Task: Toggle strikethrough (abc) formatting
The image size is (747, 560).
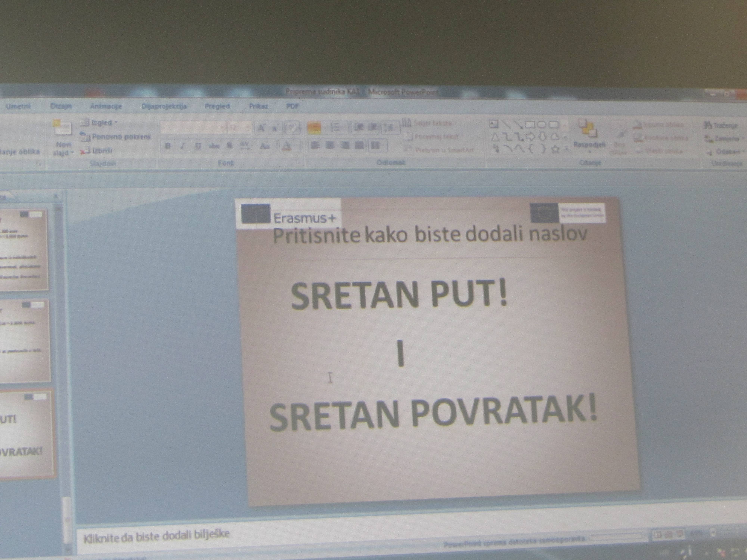Action: click(x=214, y=146)
